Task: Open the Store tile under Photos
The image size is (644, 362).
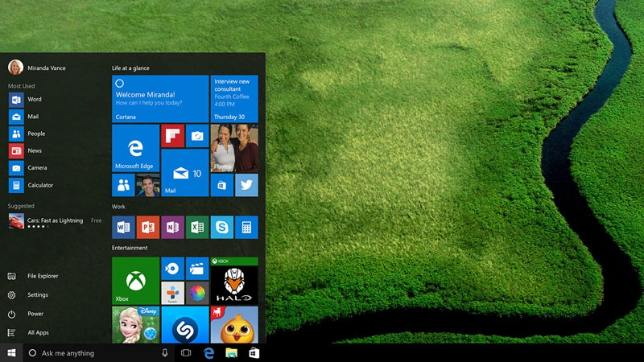Action: [x=222, y=185]
